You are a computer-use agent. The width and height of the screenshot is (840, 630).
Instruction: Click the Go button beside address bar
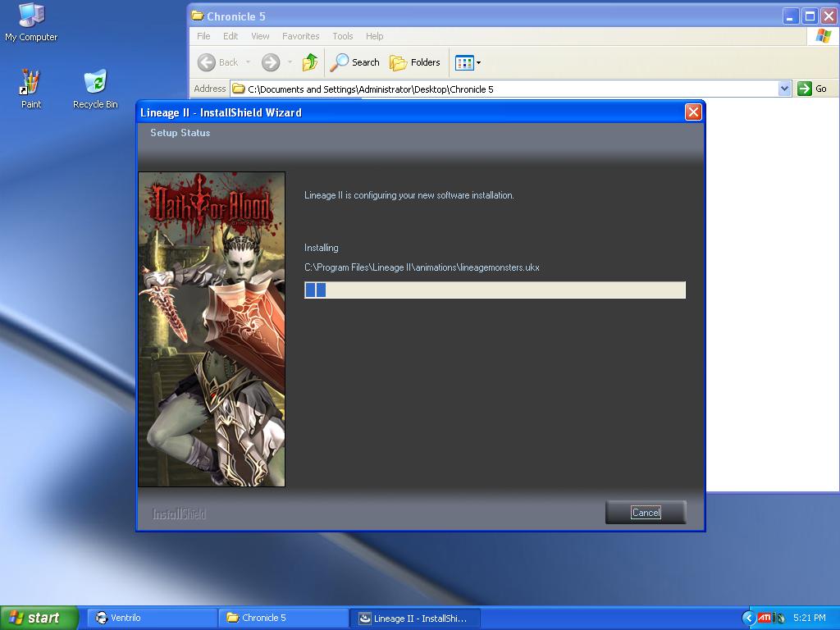point(812,89)
